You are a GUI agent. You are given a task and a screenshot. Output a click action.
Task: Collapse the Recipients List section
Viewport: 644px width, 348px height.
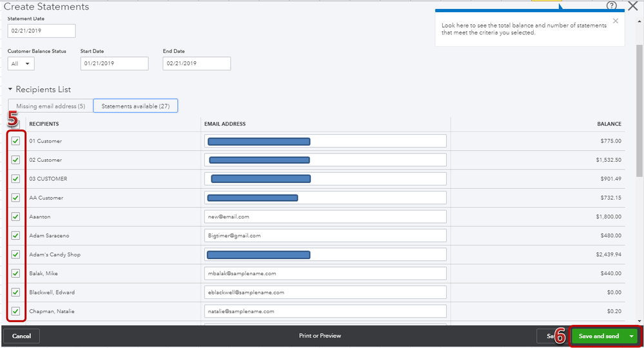pyautogui.click(x=10, y=90)
